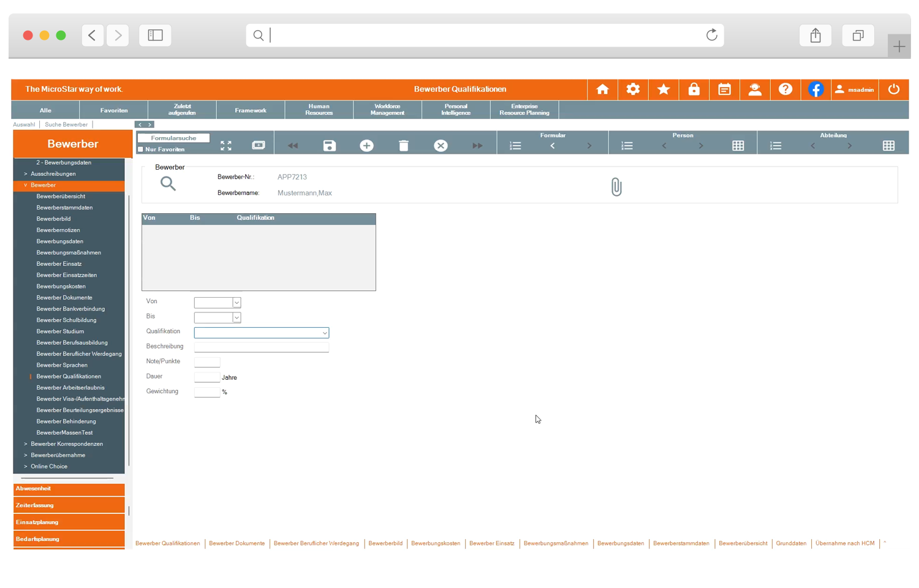Jump to last record fast-forward icon
This screenshot has height=588, width=919.
pyautogui.click(x=477, y=146)
